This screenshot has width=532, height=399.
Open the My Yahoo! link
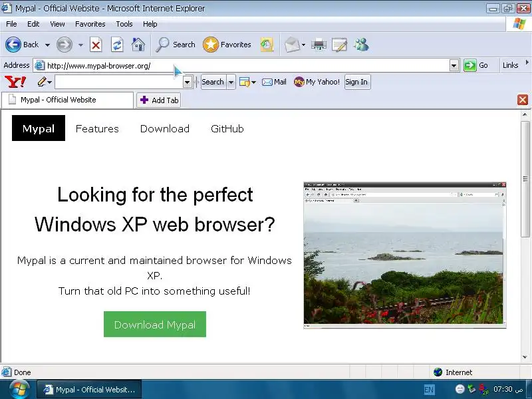point(317,82)
